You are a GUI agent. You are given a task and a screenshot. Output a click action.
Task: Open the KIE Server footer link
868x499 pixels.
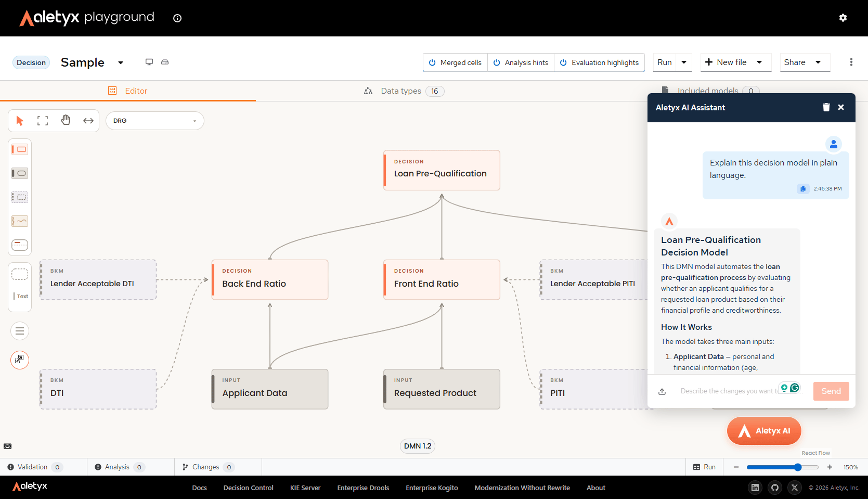[x=305, y=488]
